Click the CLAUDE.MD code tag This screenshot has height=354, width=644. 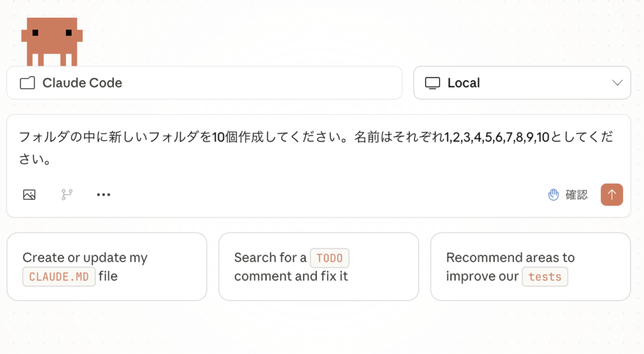[59, 277]
